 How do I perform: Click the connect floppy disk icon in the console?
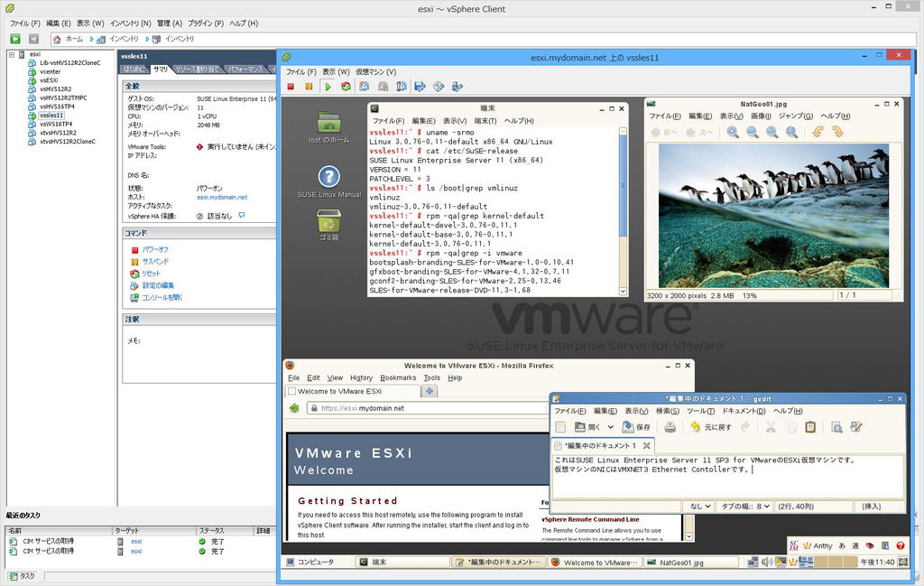tap(420, 87)
